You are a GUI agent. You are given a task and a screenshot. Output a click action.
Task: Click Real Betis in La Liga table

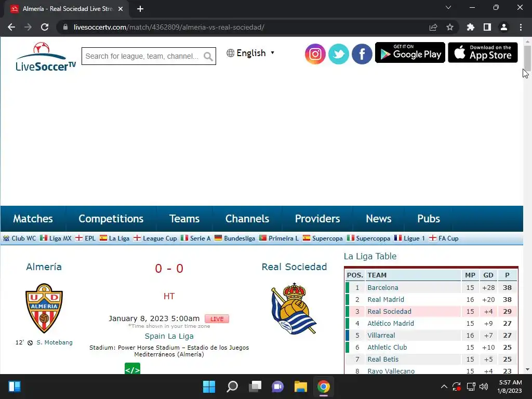[x=383, y=359]
